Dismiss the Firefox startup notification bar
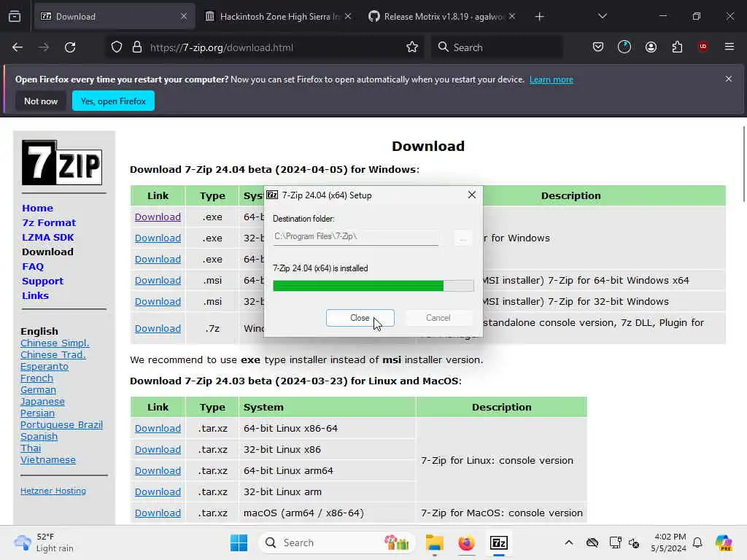The width and height of the screenshot is (747, 560). [x=729, y=79]
